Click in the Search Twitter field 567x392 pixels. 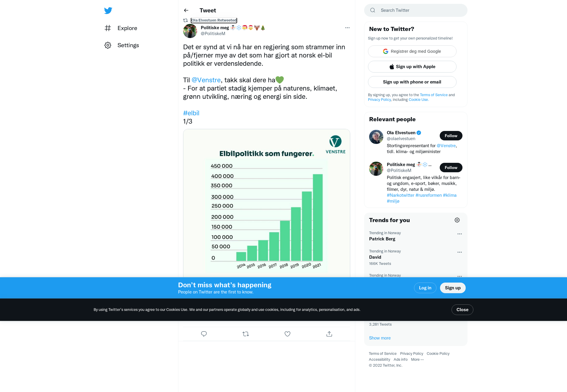pos(419,10)
